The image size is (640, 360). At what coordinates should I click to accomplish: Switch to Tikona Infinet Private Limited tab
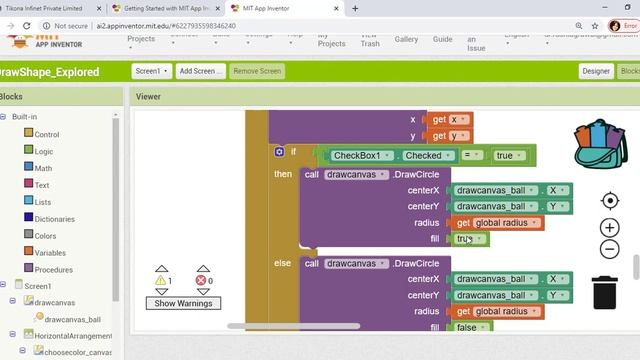coord(44,8)
